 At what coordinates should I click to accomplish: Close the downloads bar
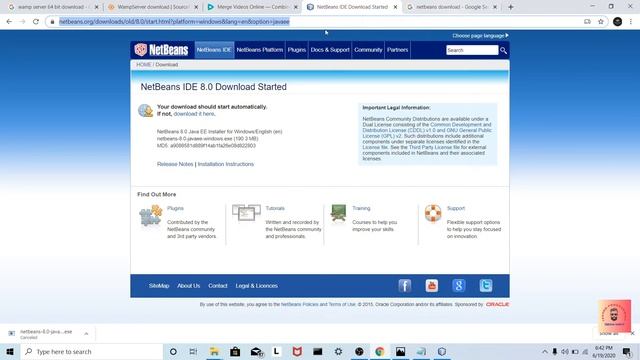(x=633, y=333)
